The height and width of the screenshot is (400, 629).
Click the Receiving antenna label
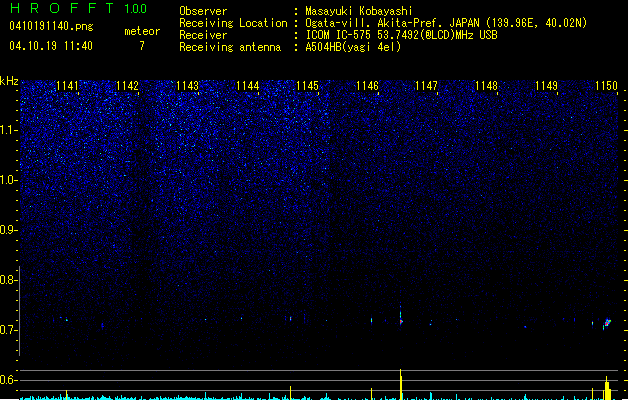coord(230,47)
